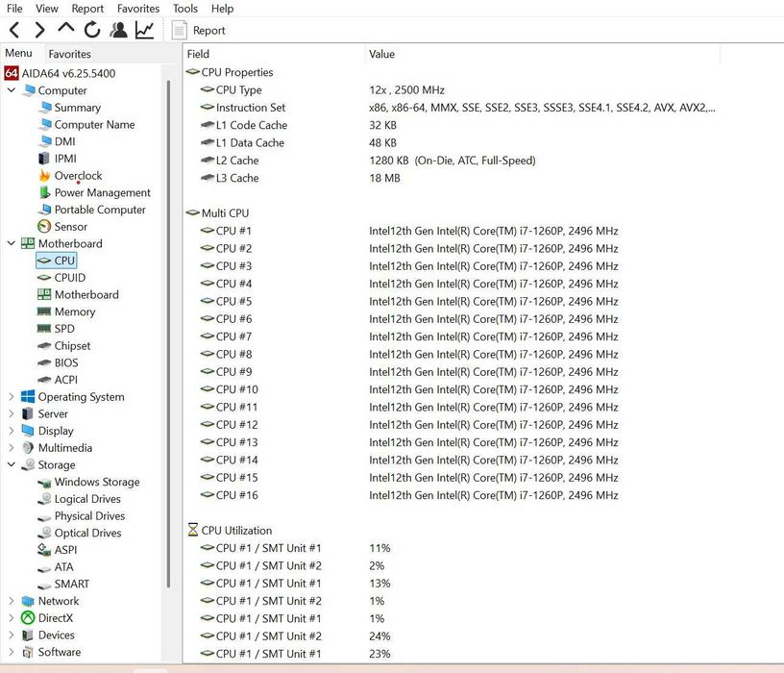Open Computer Name in the tree
Viewport: 784px width, 673px height.
[x=94, y=124]
